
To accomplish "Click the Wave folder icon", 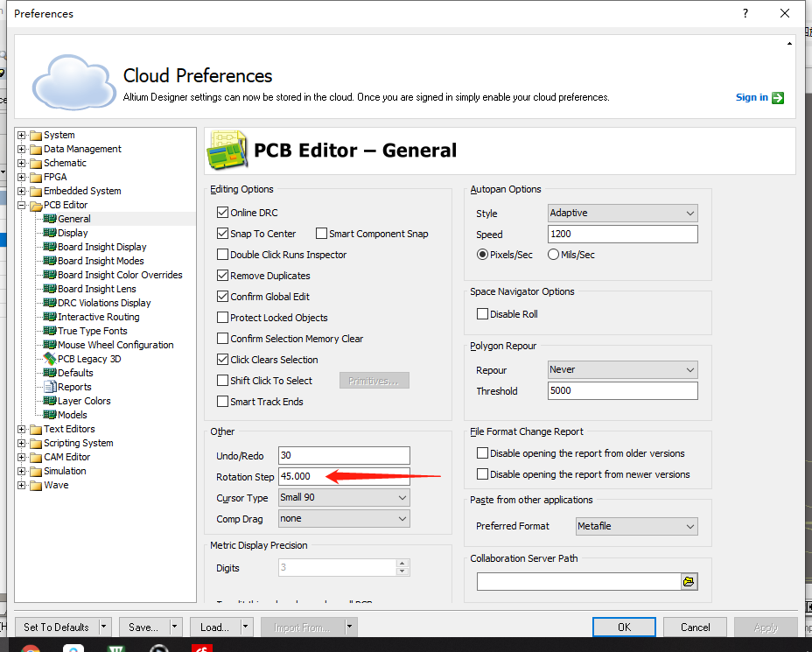I will (36, 485).
